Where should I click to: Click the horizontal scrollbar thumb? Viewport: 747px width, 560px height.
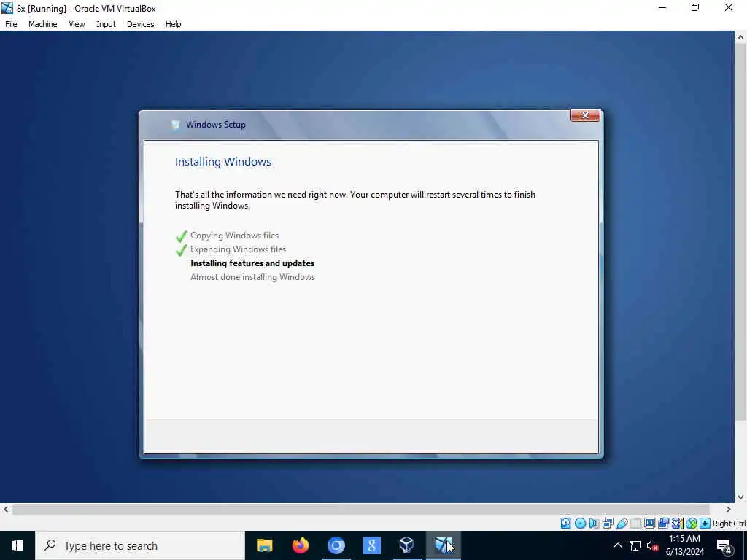(x=360, y=509)
